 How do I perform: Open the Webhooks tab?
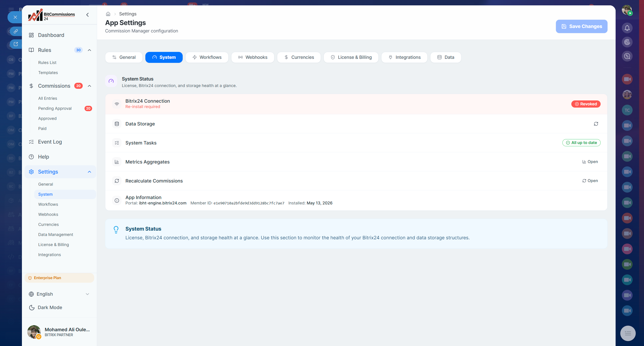252,57
